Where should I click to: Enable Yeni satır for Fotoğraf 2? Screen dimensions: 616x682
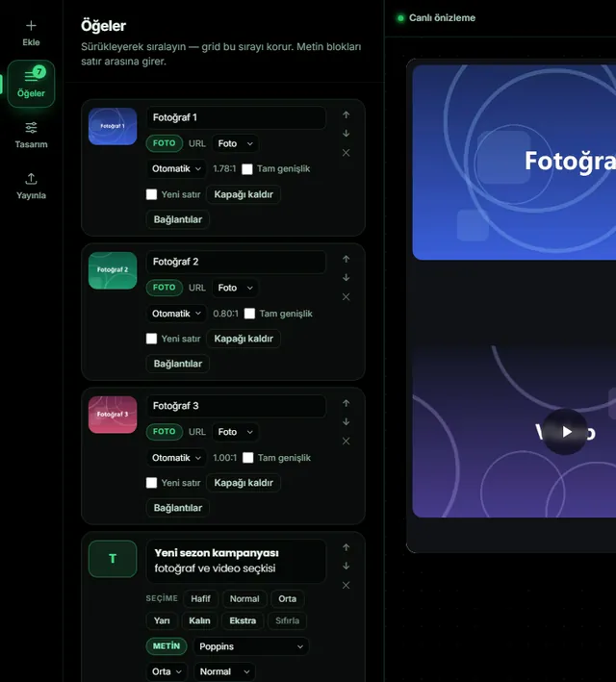pyautogui.click(x=151, y=339)
